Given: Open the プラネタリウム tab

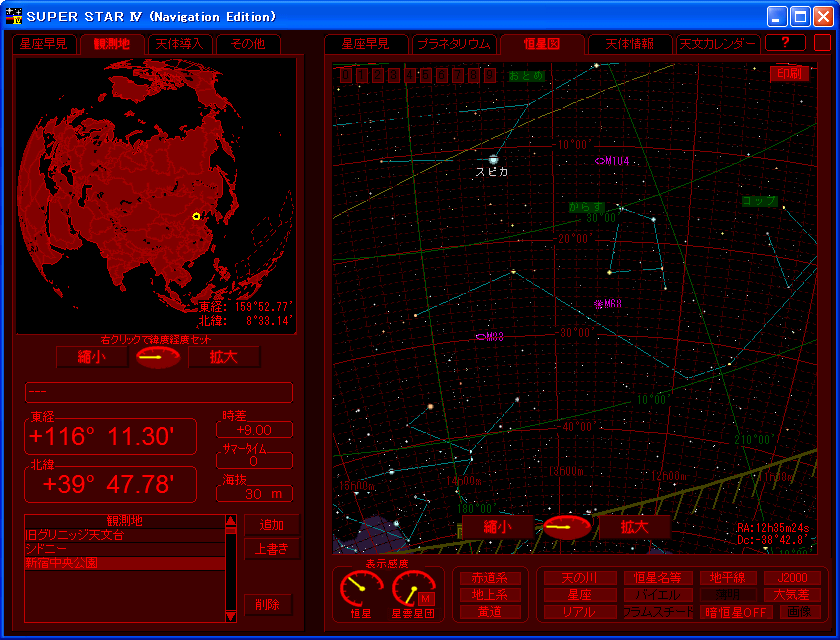Looking at the screenshot, I should (x=454, y=44).
